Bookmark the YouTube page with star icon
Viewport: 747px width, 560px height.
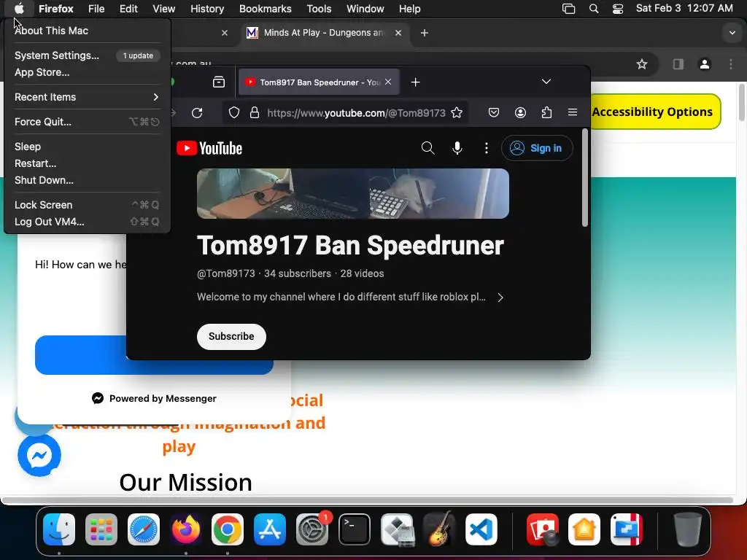[x=457, y=113]
